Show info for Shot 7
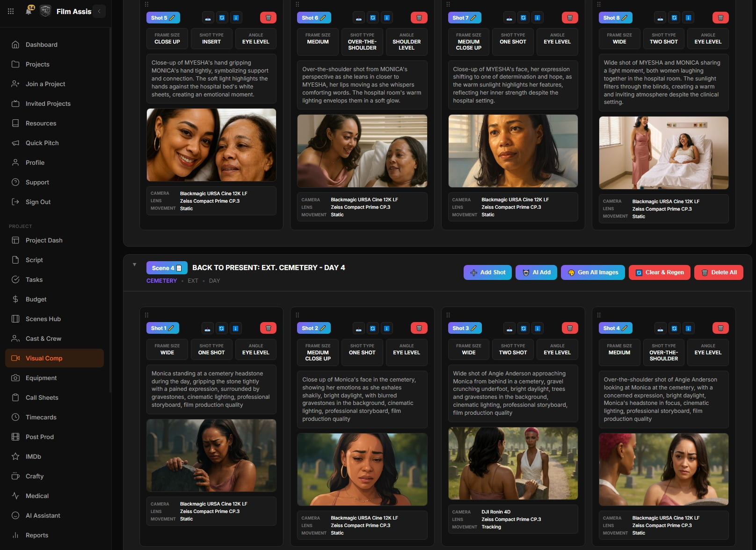 click(x=538, y=18)
